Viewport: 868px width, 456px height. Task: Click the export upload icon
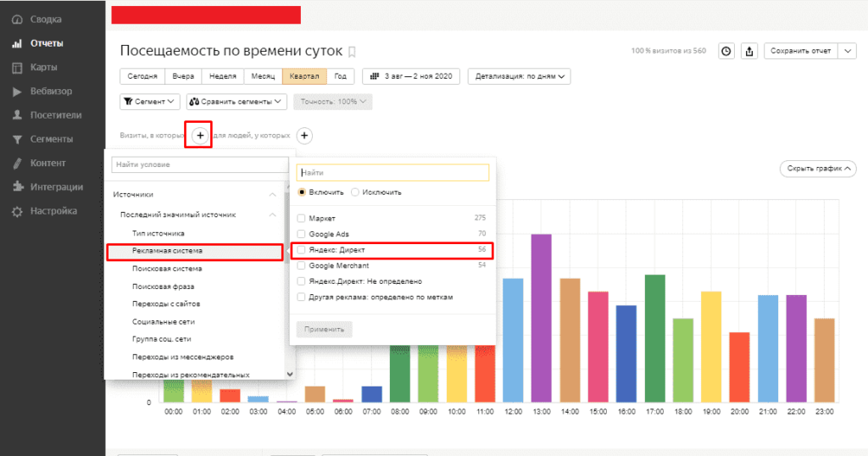pyautogui.click(x=749, y=52)
